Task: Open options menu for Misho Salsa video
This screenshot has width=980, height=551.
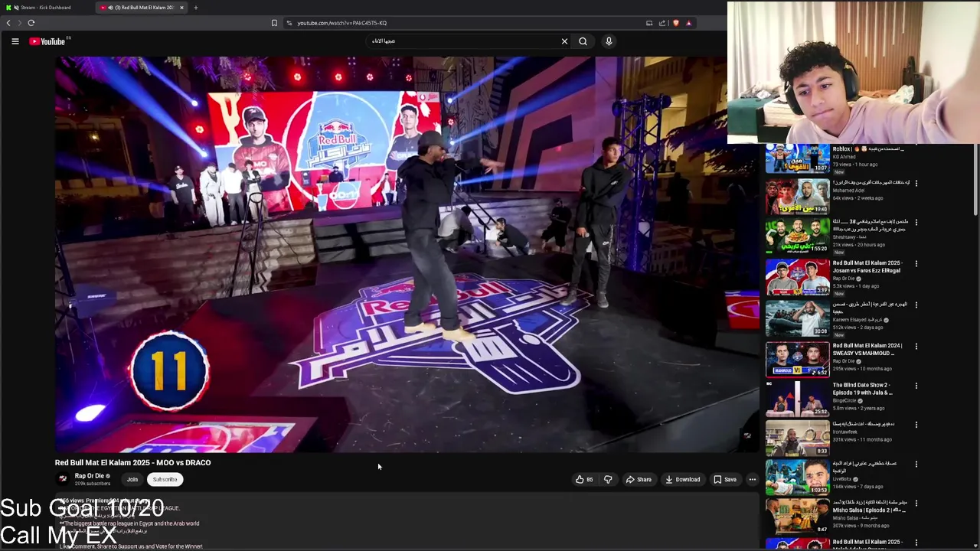Action: click(916, 504)
